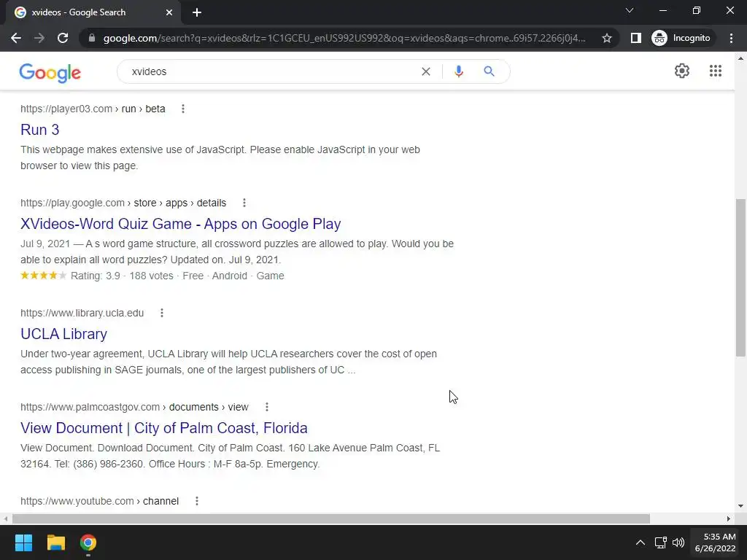Open the Windows Start menu
Viewport: 747px width, 560px height.
coord(23,542)
